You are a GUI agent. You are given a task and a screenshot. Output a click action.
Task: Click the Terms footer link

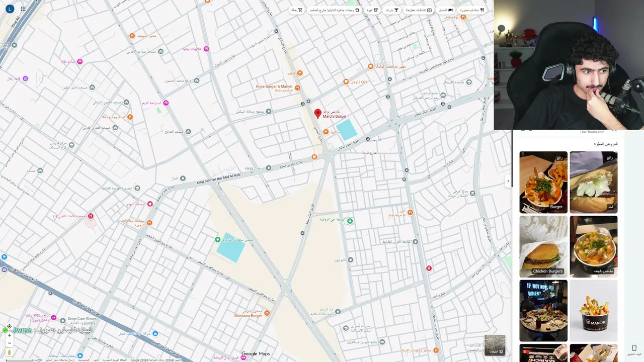point(96,360)
